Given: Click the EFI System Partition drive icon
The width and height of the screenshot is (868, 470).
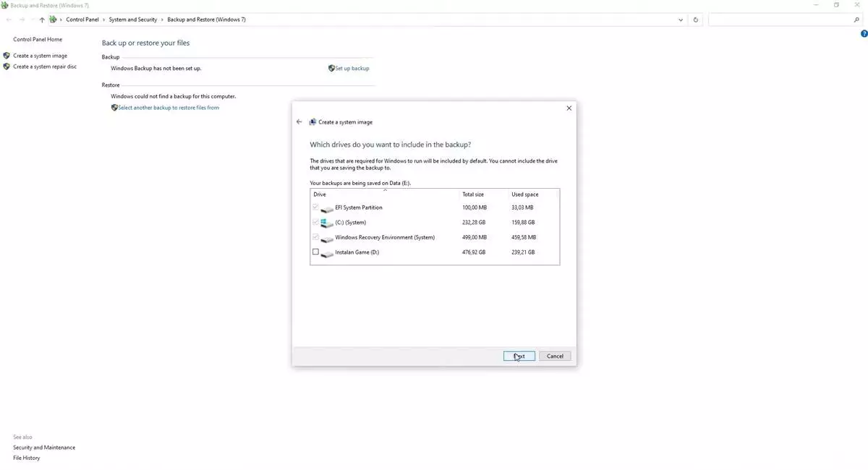Looking at the screenshot, I should [x=327, y=208].
